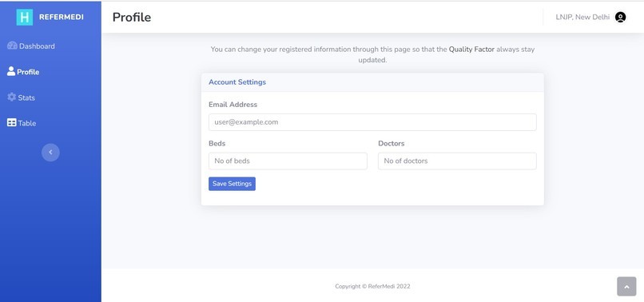The image size is (644, 302).
Task: Click the Profile page heading
Action: point(132,18)
